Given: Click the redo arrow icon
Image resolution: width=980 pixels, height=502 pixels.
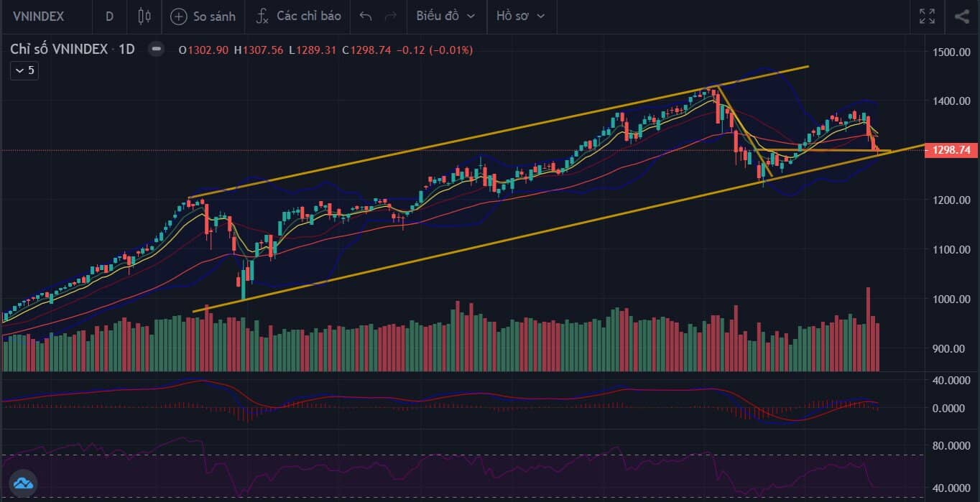Looking at the screenshot, I should coord(390,16).
